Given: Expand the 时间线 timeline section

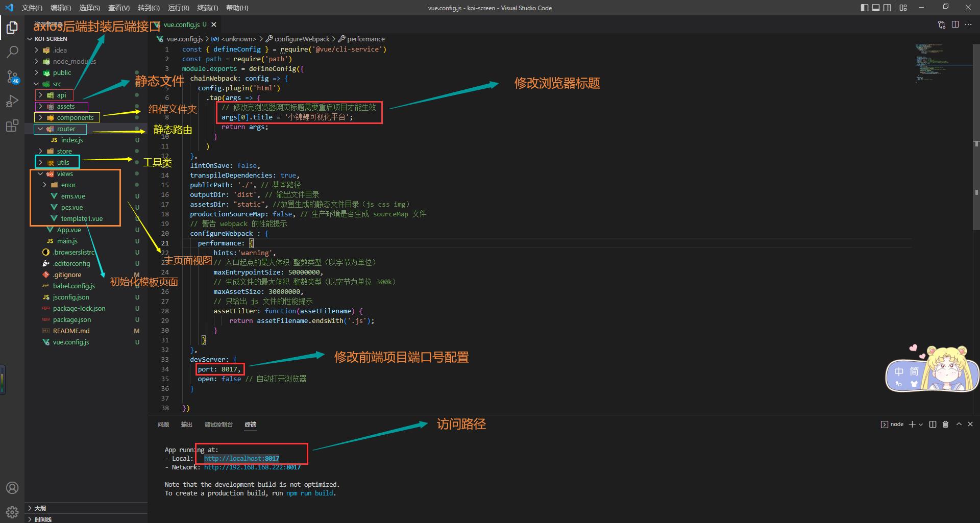Looking at the screenshot, I should coord(86,519).
